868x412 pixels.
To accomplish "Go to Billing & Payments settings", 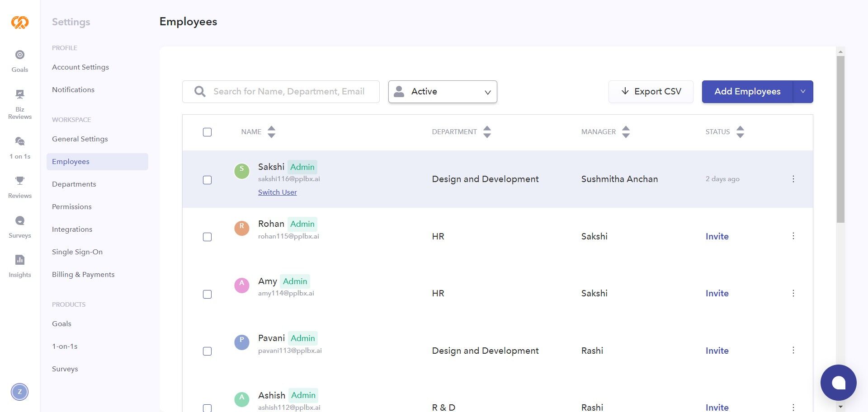I will pos(83,275).
